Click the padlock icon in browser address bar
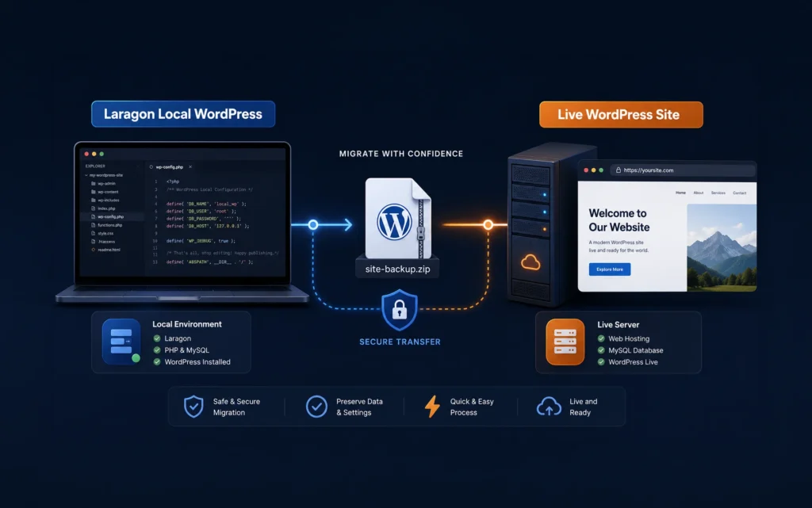 pyautogui.click(x=619, y=170)
